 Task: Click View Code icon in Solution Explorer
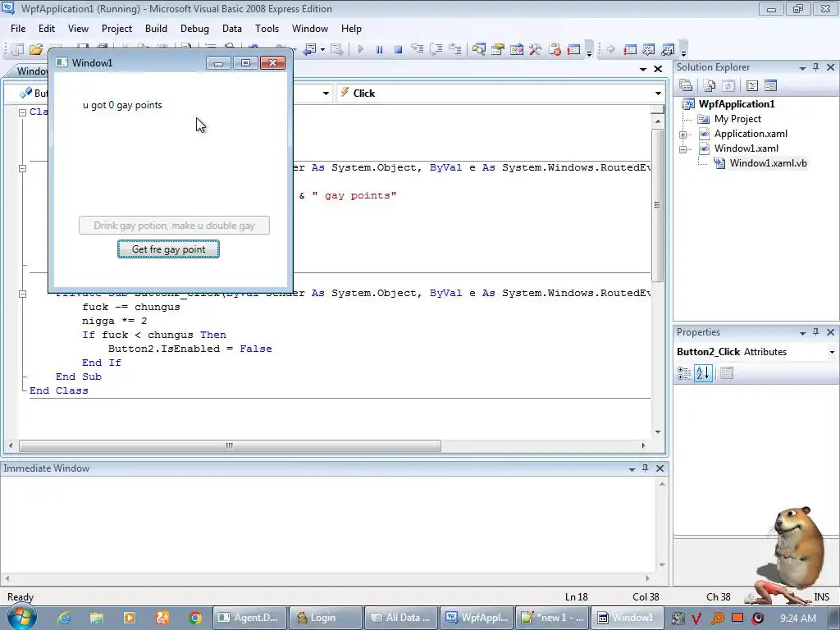[x=752, y=85]
